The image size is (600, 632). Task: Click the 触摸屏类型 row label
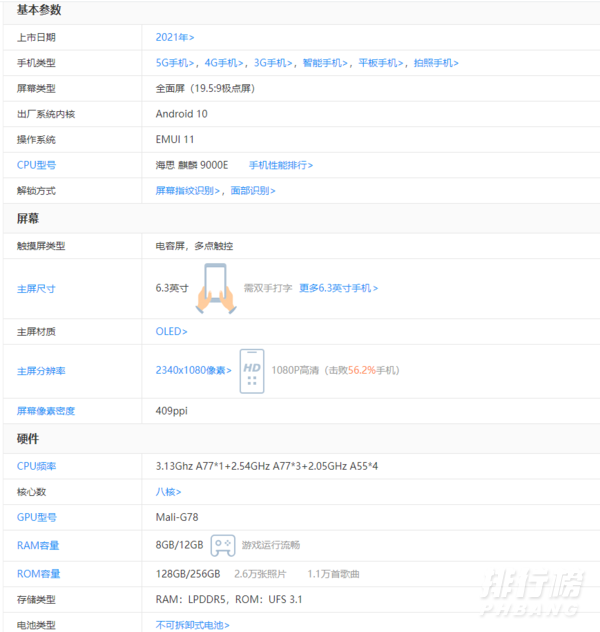(41, 246)
